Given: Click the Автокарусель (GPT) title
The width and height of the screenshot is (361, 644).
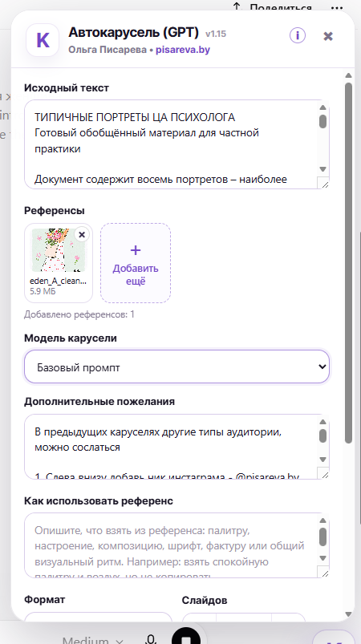Looking at the screenshot, I should (133, 32).
